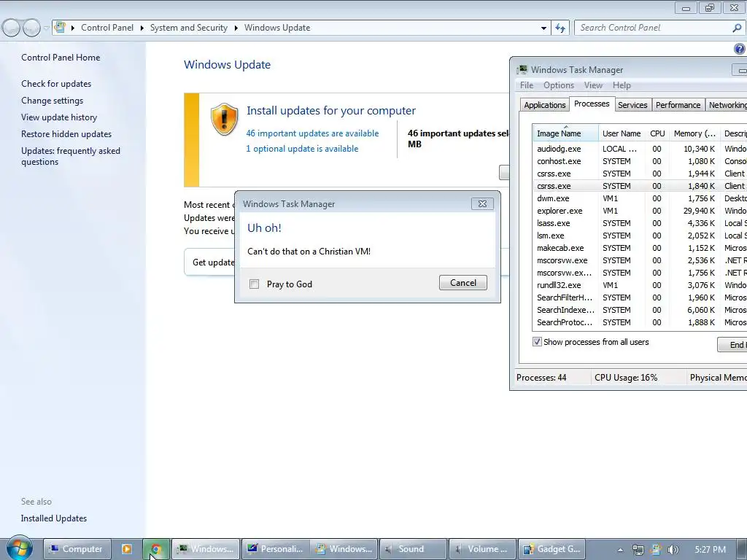This screenshot has width=747, height=560.
Task: Open 1 optional update is available link
Action: tap(302, 149)
